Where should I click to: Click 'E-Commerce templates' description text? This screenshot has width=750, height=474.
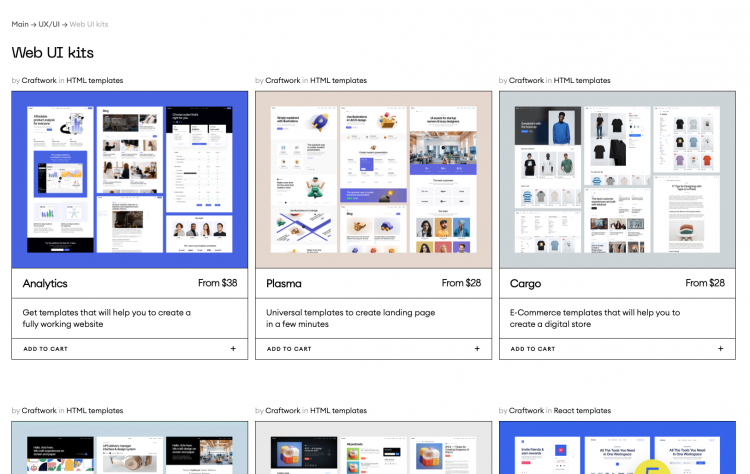[x=595, y=318]
